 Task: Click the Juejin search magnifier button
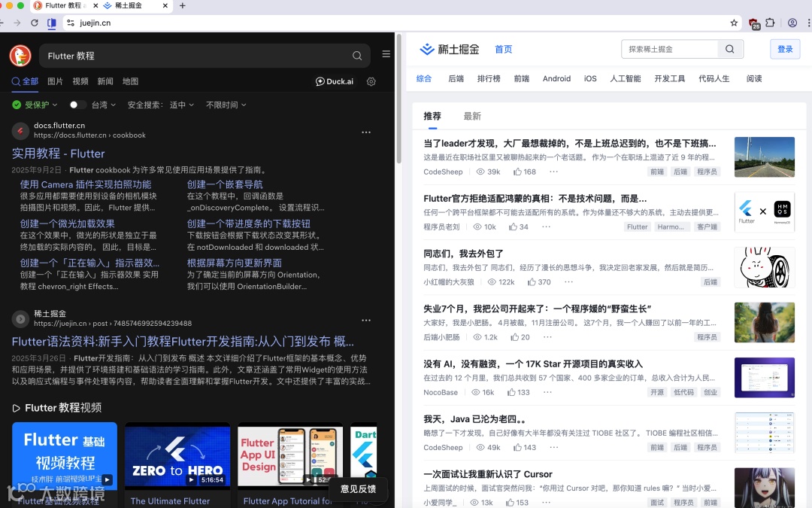tap(730, 49)
